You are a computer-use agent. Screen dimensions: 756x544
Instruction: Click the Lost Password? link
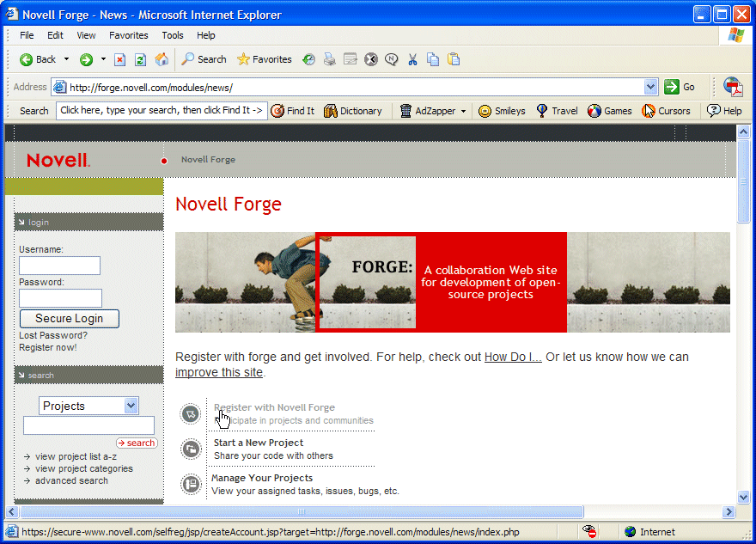pyautogui.click(x=53, y=335)
